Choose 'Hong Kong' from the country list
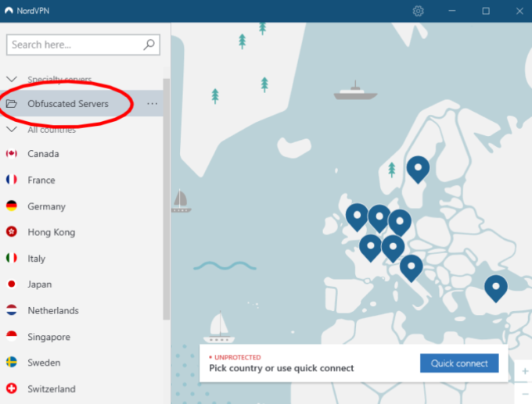Image resolution: width=532 pixels, height=404 pixels. click(51, 232)
